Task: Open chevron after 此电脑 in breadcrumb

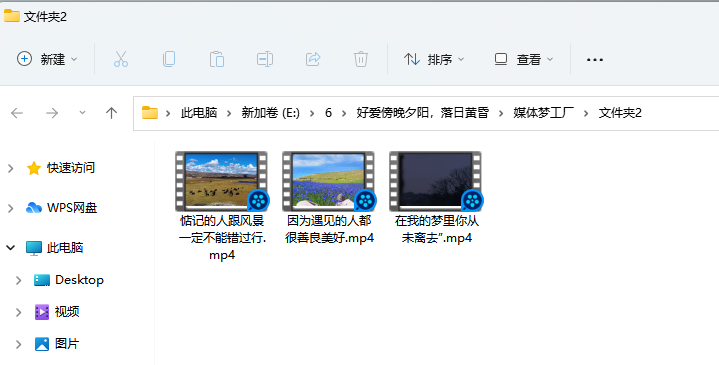Action: (229, 113)
